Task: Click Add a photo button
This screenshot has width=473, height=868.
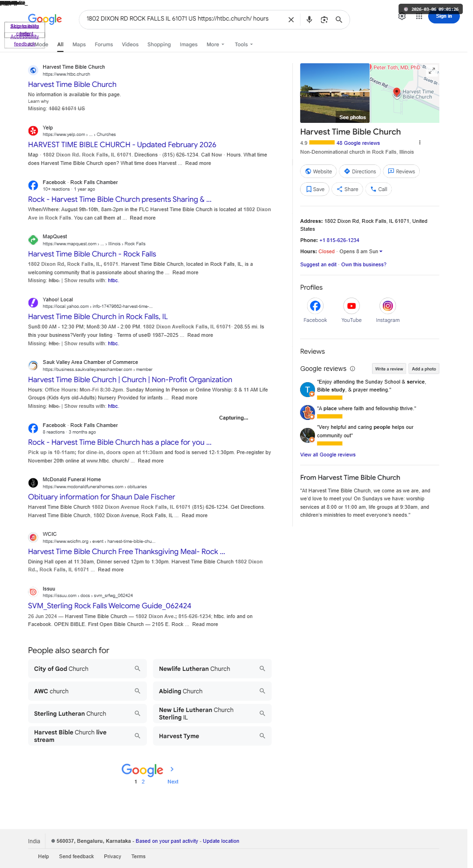Action: pos(424,369)
